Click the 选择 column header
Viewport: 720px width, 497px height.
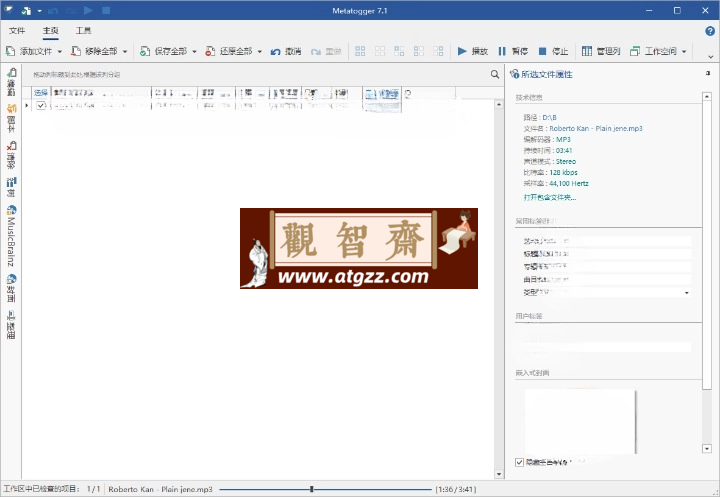tap(41, 93)
